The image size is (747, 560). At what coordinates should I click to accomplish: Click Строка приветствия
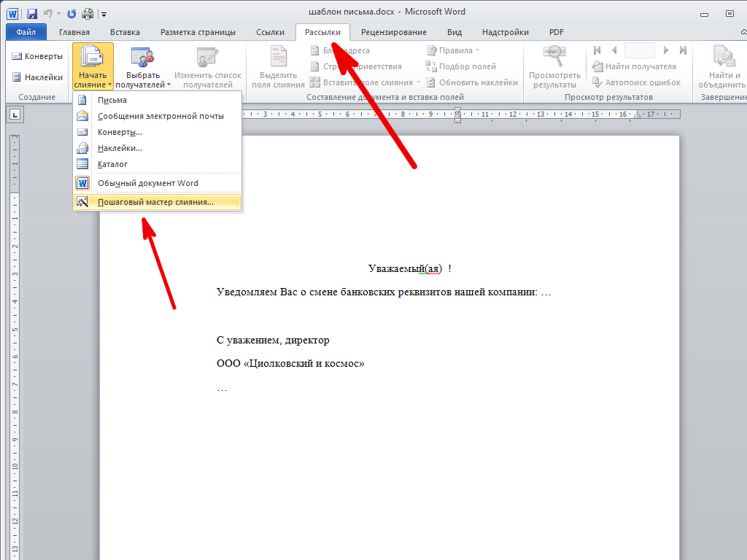[356, 66]
